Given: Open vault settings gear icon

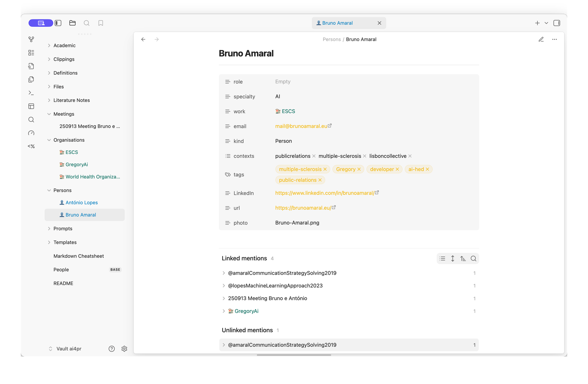Looking at the screenshot, I should pos(124,348).
